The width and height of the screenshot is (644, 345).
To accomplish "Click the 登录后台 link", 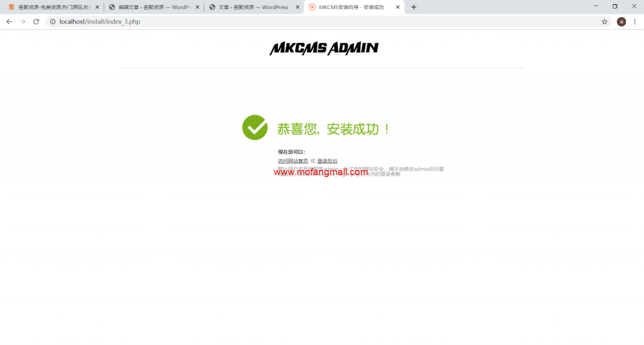I will [x=327, y=161].
